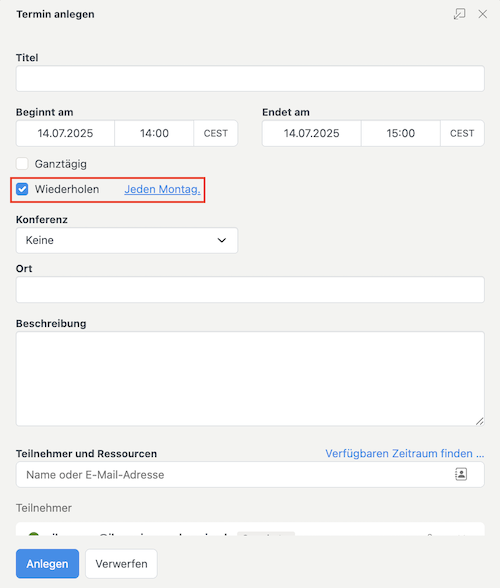Uncheck the Wiederholen checkbox
Screen dimensions: 500x588
[22, 189]
